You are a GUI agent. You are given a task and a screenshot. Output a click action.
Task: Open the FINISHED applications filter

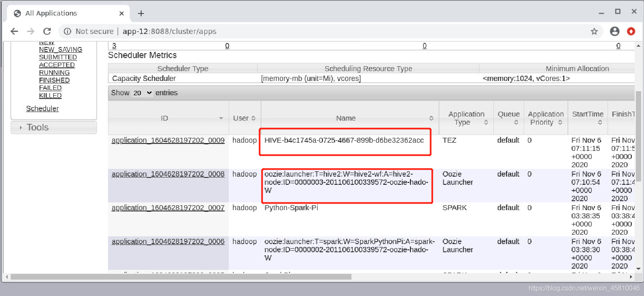(x=54, y=80)
